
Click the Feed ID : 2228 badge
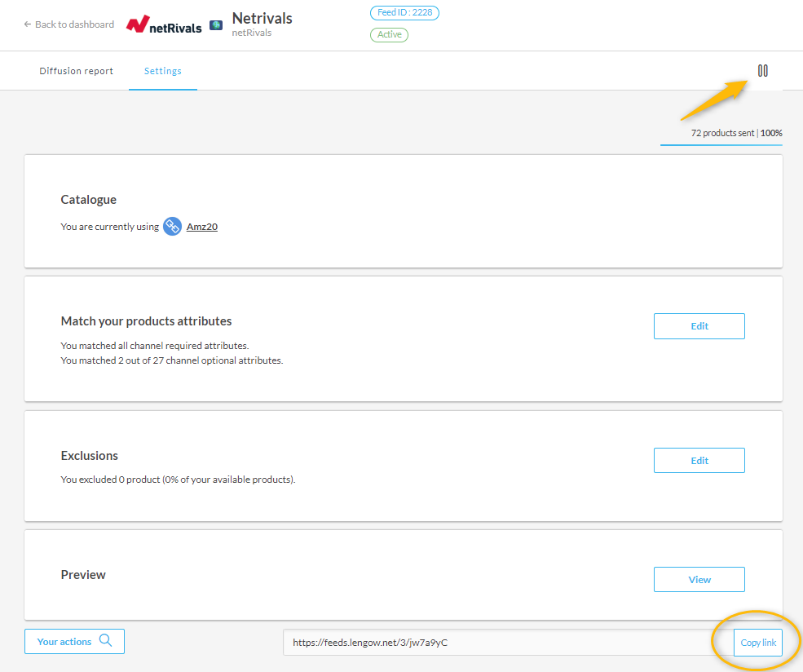point(404,13)
